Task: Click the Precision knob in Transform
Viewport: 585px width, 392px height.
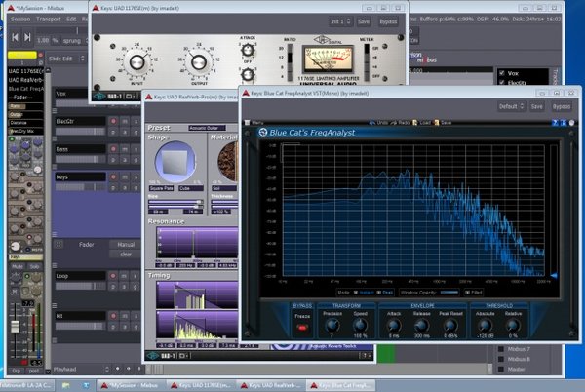Action: point(331,326)
